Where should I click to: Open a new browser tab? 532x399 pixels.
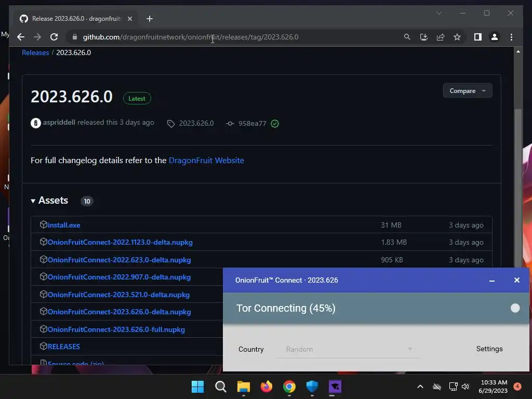[x=149, y=19]
